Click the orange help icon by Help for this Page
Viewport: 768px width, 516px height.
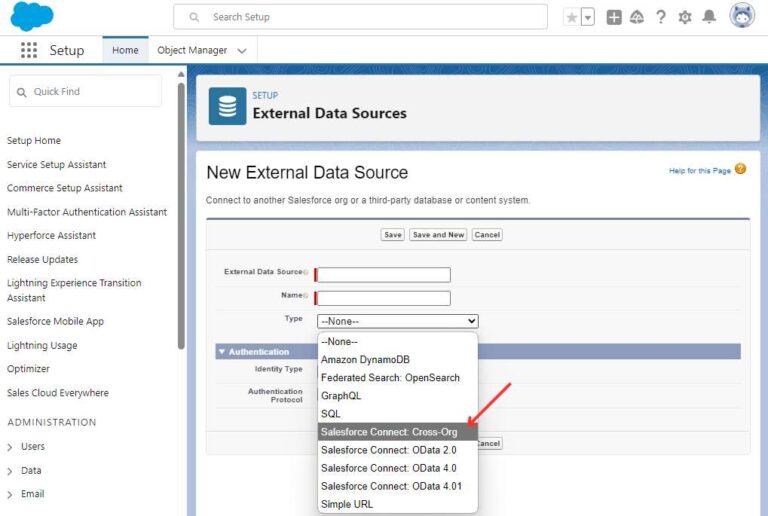point(741,169)
